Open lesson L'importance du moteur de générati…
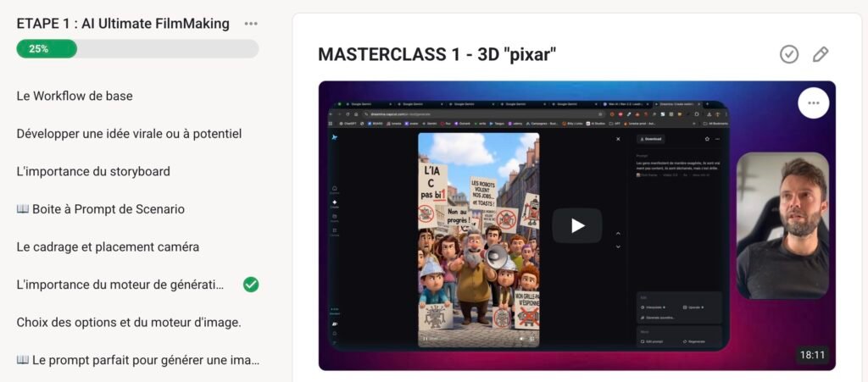Screen dimensions: 868x382 120,285
